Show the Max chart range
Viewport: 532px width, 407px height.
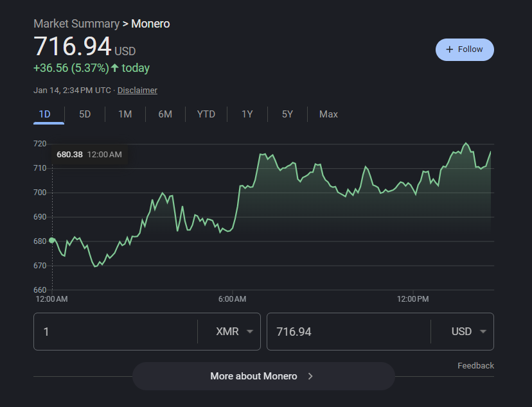328,114
